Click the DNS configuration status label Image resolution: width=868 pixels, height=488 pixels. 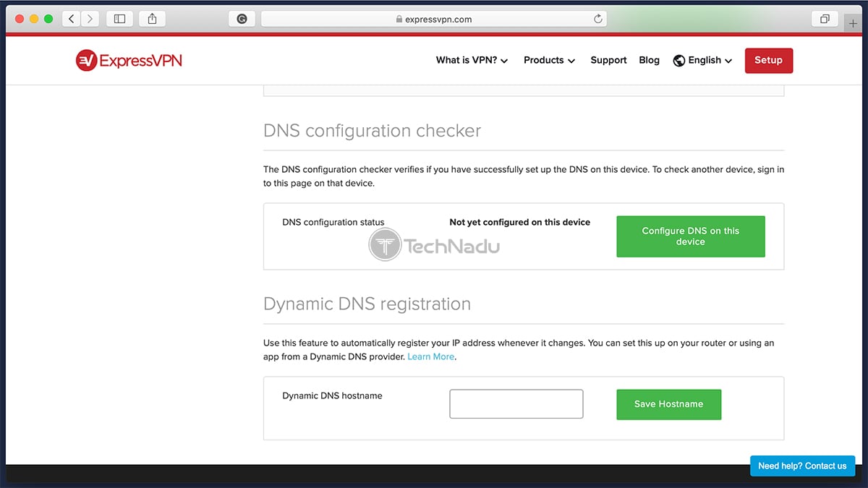(333, 223)
